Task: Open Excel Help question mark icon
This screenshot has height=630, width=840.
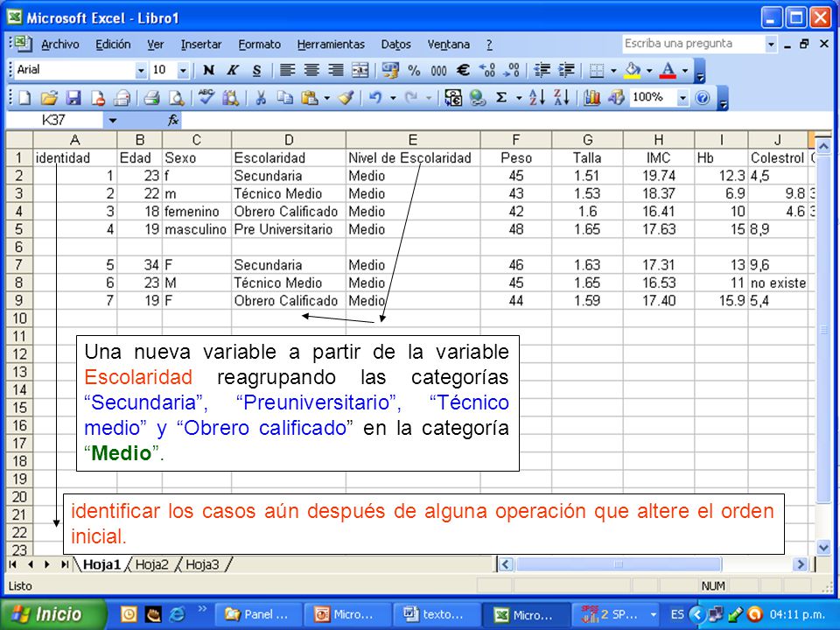Action: pyautogui.click(x=703, y=98)
